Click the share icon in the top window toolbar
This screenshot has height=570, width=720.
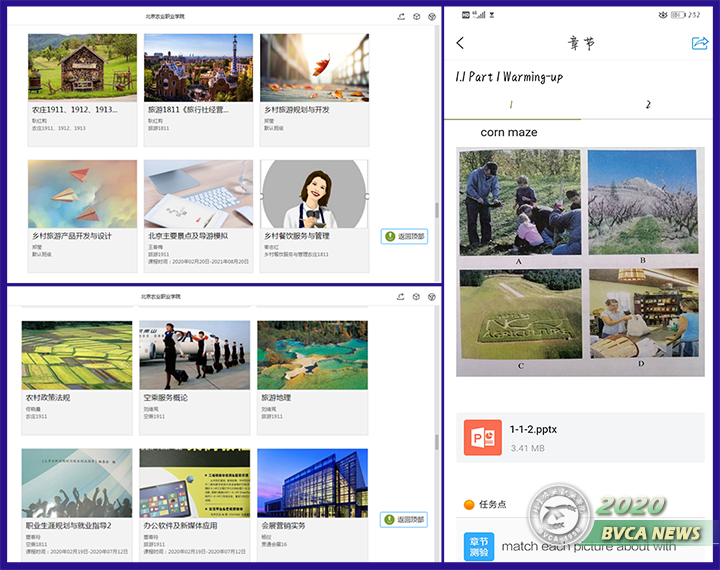click(x=401, y=17)
